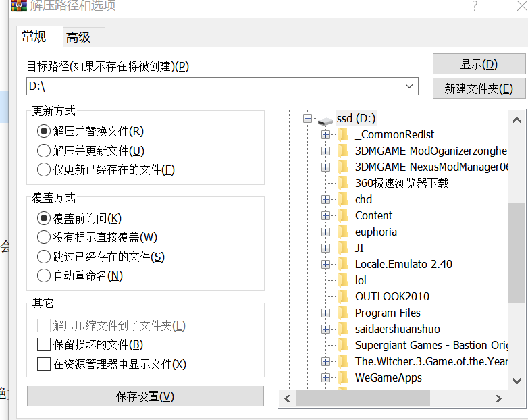Select OUTLOOK2010 folder name in tree

coord(392,296)
